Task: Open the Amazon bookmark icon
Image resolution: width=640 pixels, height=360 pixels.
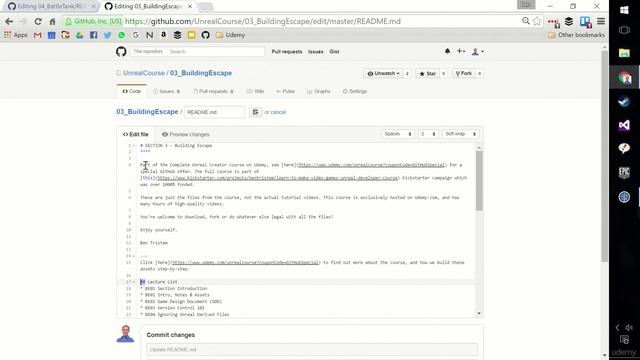Action: tap(163, 35)
